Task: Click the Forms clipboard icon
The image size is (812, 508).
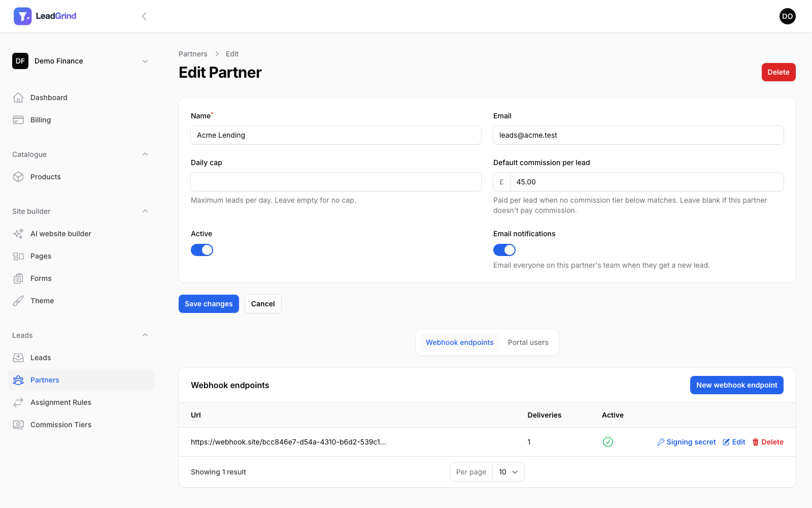Action: coord(18,278)
